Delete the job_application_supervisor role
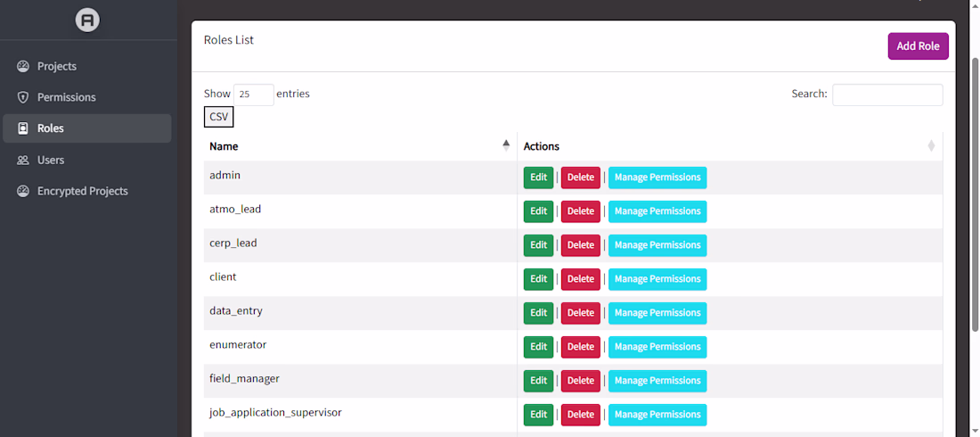Viewport: 980px width, 437px height. tap(581, 414)
